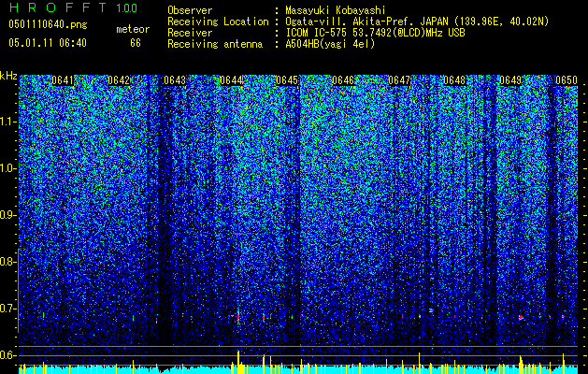Select observer name Masayuki Kobayashi
The width and height of the screenshot is (588, 374).
click(x=336, y=10)
